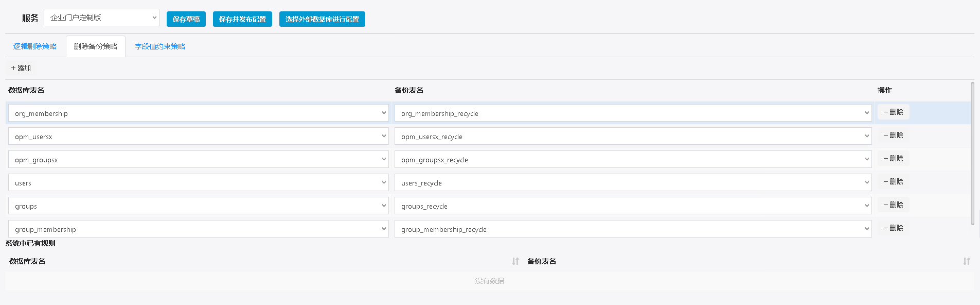Expand the opm_usersx_recycle backup table dropdown
This screenshot has width=980, height=305.
pyautogui.click(x=633, y=137)
